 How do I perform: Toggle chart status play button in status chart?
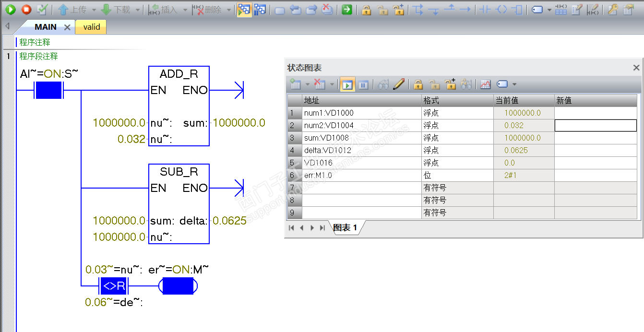347,85
